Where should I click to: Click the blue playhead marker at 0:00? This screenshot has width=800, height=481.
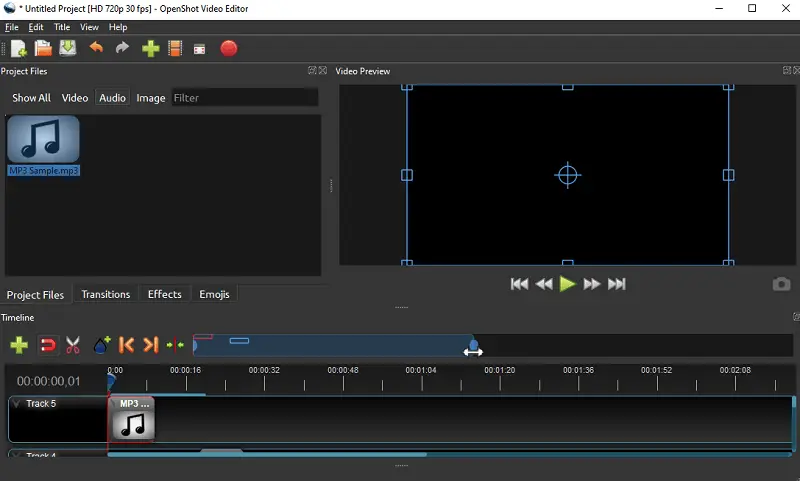click(x=111, y=381)
